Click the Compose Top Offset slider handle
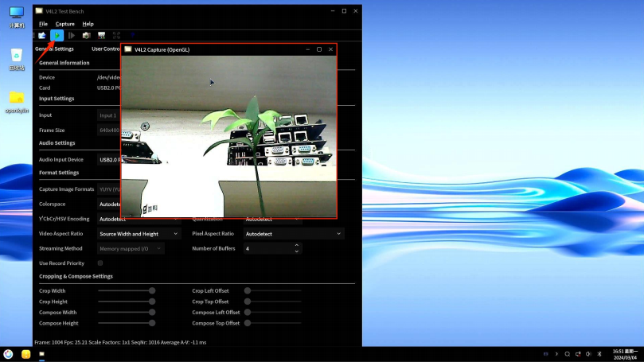The image size is (644, 362). pyautogui.click(x=248, y=323)
